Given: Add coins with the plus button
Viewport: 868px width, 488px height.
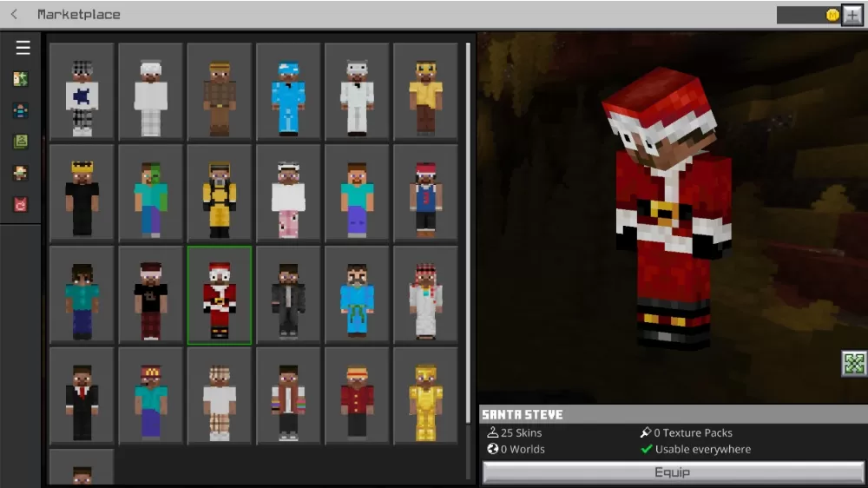Looking at the screenshot, I should pyautogui.click(x=852, y=15).
